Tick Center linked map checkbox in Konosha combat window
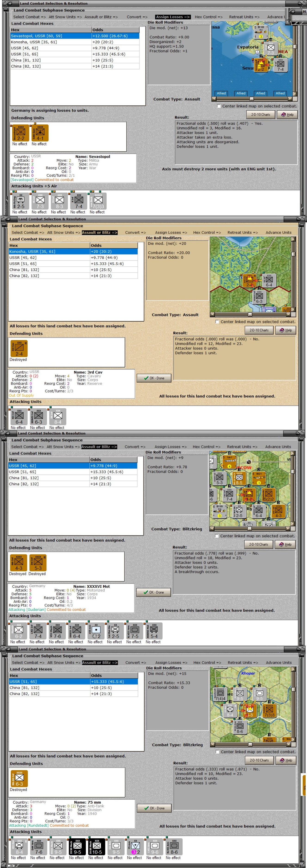The image size is (307, 868). tap(217, 322)
